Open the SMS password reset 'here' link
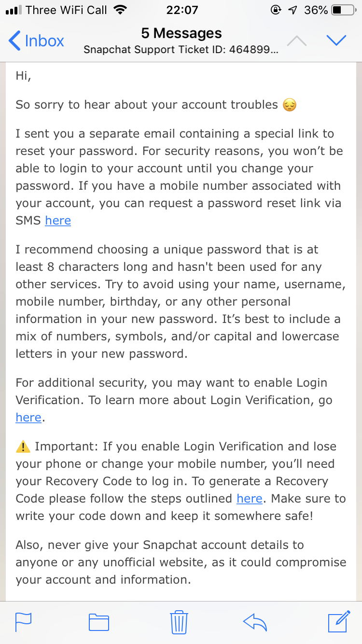Screen dimensions: 362x644 (x=58, y=221)
